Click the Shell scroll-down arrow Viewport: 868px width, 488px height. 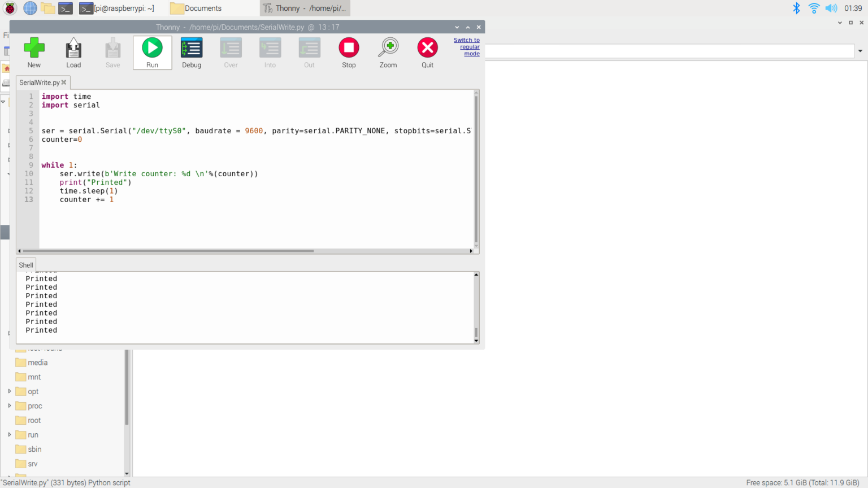tap(476, 341)
